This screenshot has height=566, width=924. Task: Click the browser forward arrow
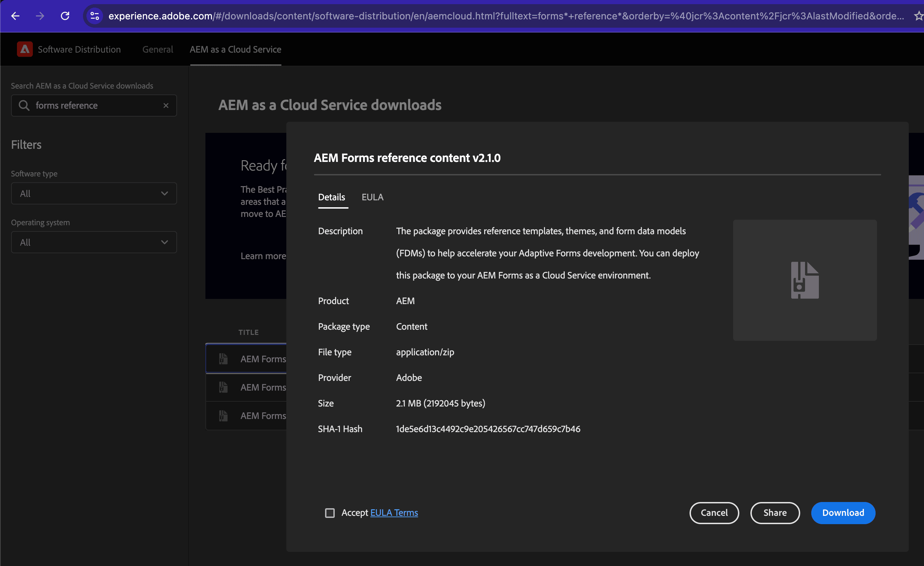tap(40, 16)
